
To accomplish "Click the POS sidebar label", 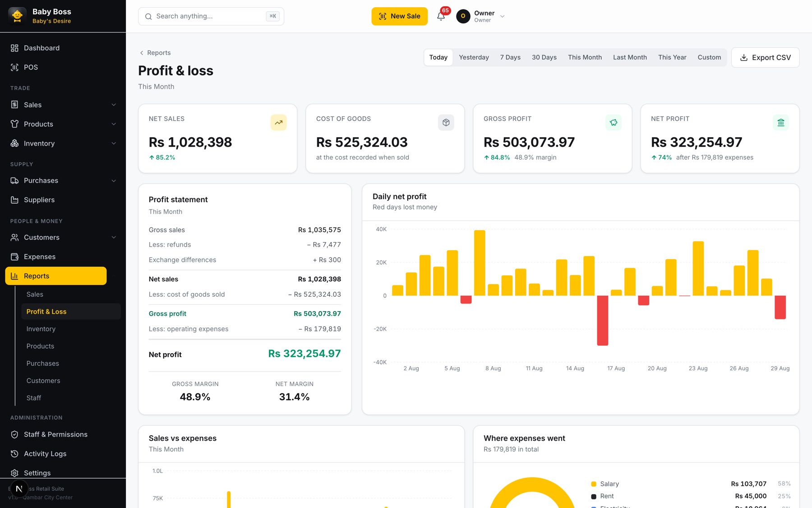I will (31, 67).
